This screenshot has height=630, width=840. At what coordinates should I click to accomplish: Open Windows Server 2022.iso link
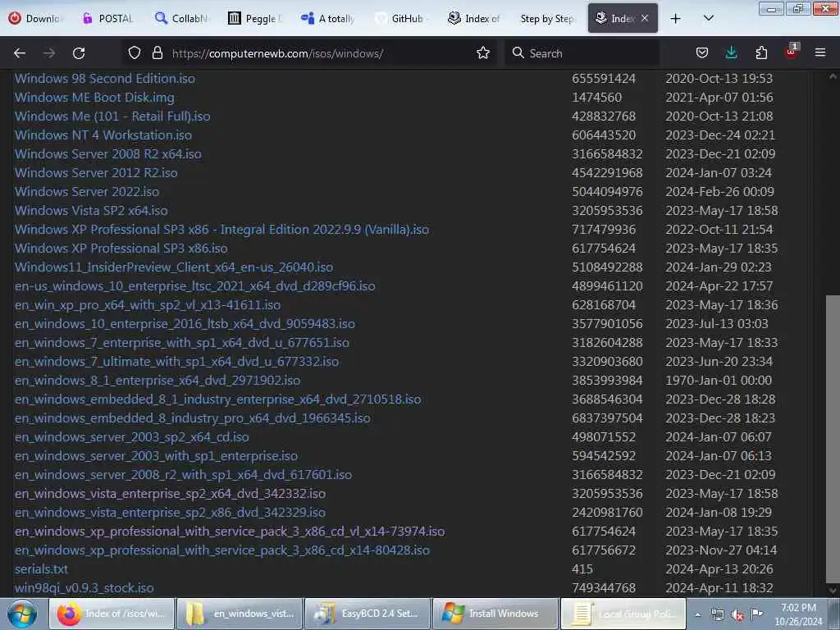pyautogui.click(x=87, y=192)
